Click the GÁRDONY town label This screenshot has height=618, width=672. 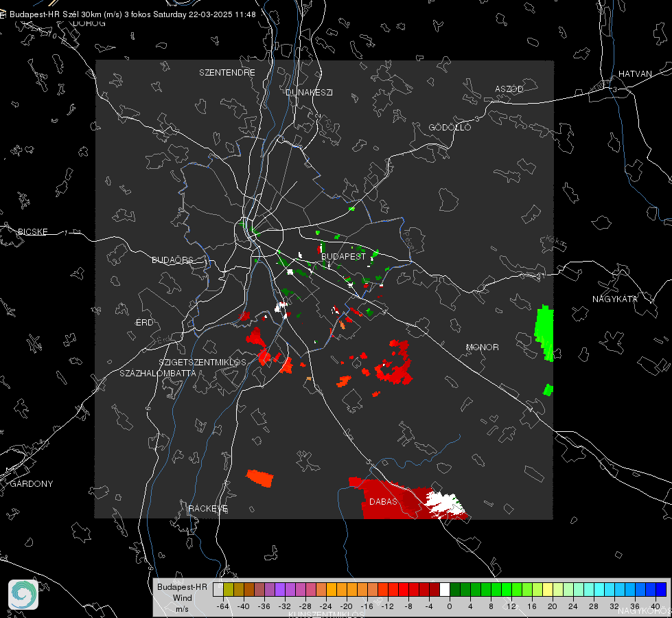tap(32, 484)
